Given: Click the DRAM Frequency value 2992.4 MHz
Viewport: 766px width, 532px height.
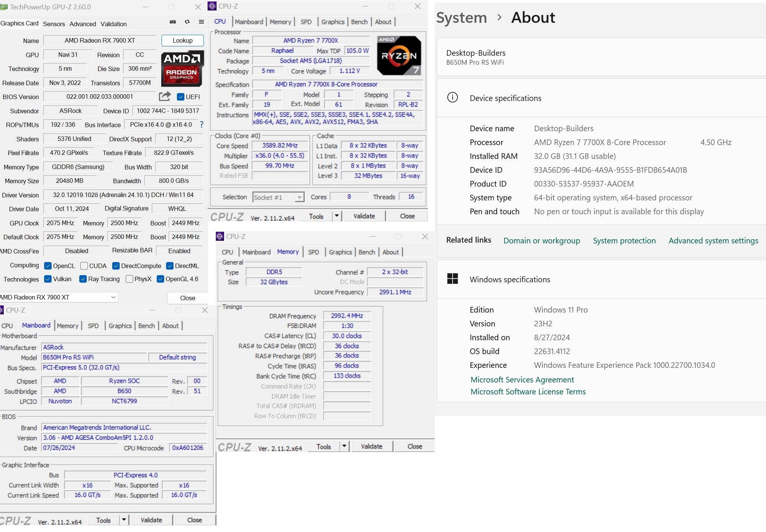Looking at the screenshot, I should (x=347, y=316).
